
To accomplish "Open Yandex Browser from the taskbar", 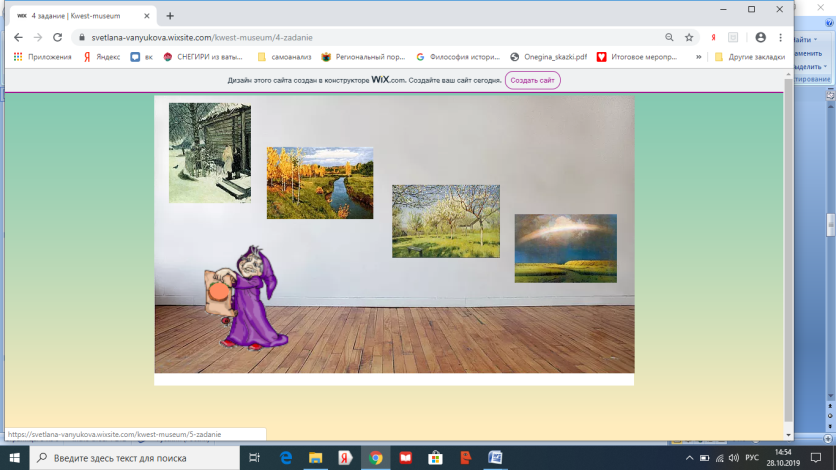I will tap(345, 458).
